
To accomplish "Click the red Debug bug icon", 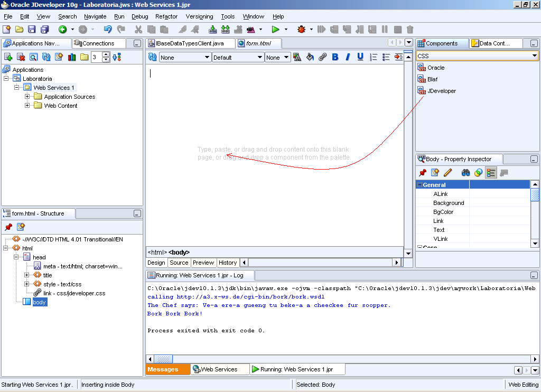I will 302,30.
